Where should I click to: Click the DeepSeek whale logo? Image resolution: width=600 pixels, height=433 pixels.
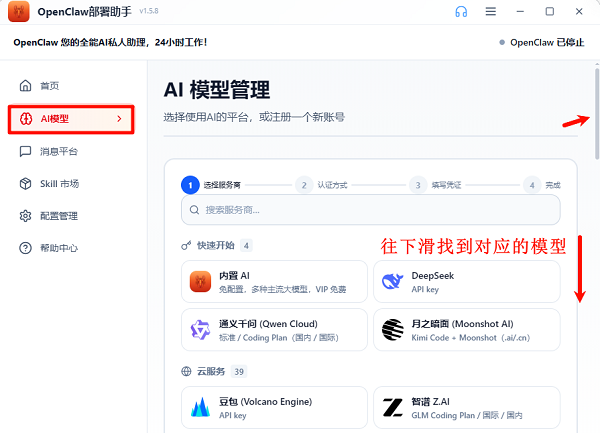click(393, 282)
